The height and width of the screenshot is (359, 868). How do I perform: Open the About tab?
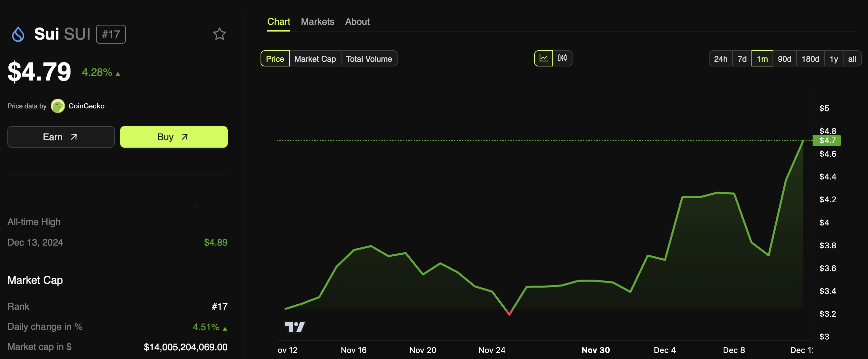pos(357,21)
